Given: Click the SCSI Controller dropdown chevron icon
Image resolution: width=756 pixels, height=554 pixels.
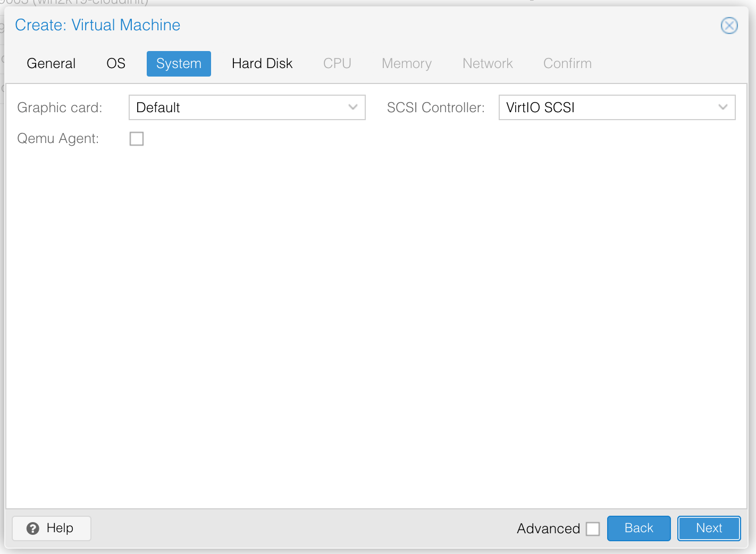Looking at the screenshot, I should pos(723,107).
